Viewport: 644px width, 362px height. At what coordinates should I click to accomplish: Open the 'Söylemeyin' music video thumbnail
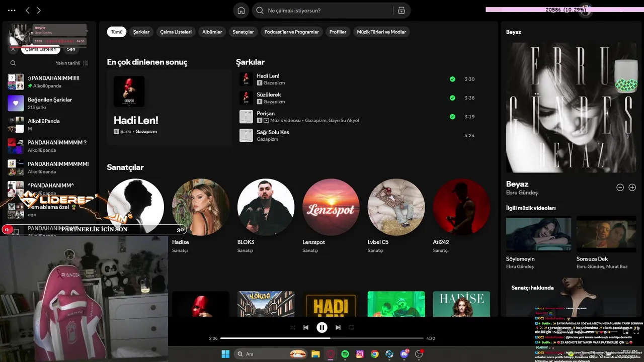(538, 234)
